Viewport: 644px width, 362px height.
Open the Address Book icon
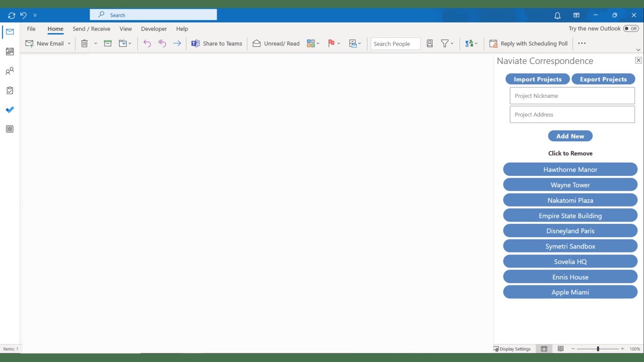coord(429,43)
